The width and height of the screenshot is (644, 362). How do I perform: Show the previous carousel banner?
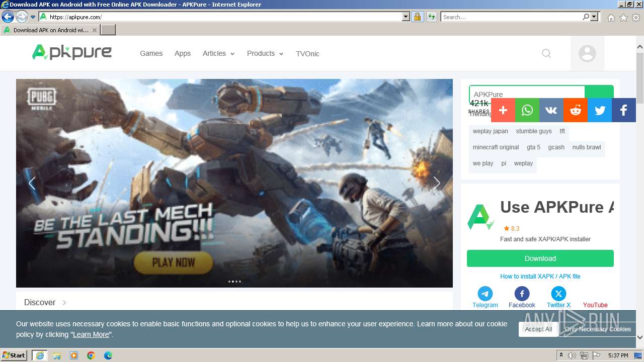point(32,183)
